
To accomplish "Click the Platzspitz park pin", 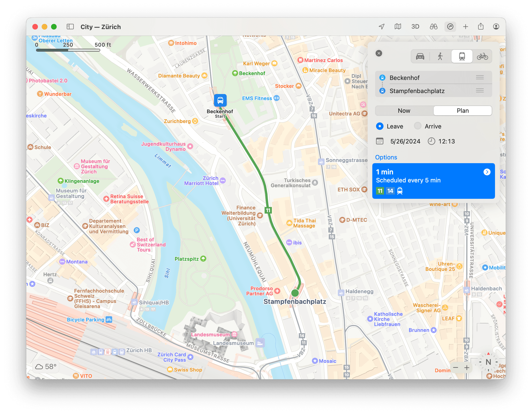I will click(203, 259).
